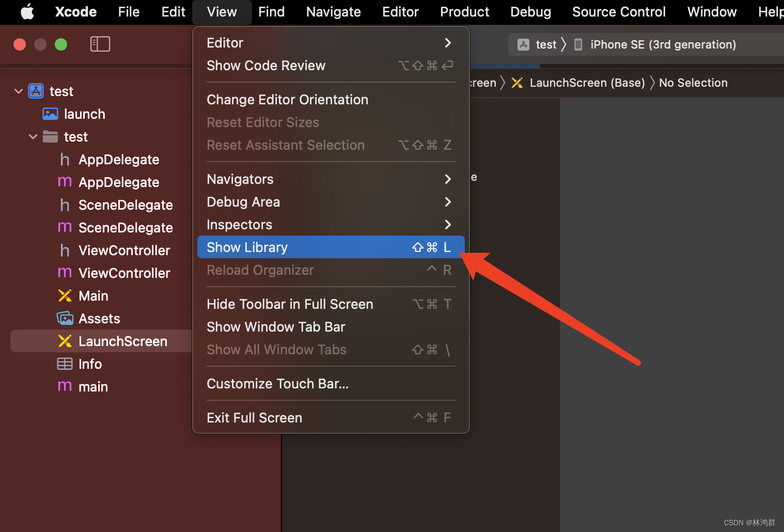The width and height of the screenshot is (784, 532).
Task: Open the Apple menu
Action: pyautogui.click(x=27, y=11)
